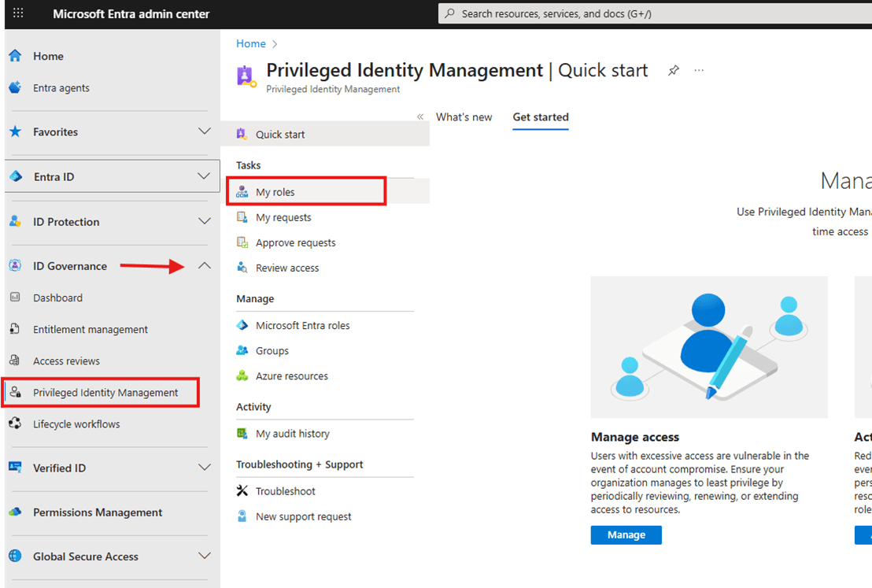Screen dimensions: 872x588
Task: Click the My audit history icon
Action: point(242,433)
